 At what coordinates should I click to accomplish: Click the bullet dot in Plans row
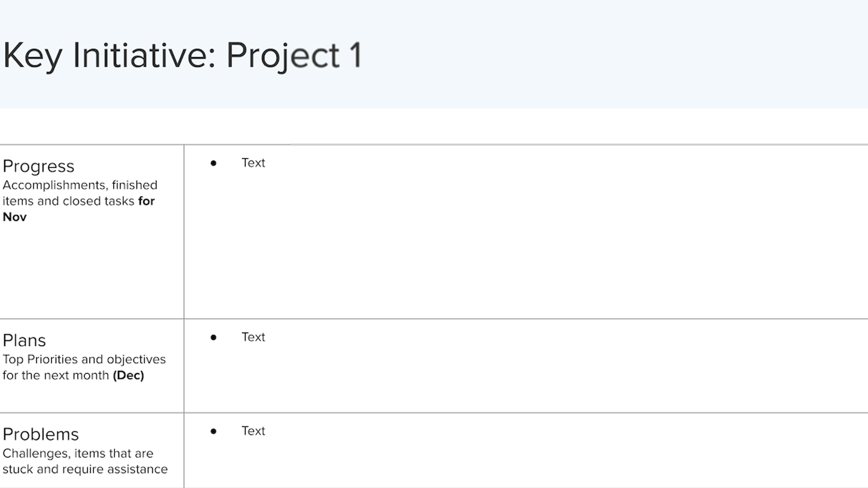click(x=213, y=337)
